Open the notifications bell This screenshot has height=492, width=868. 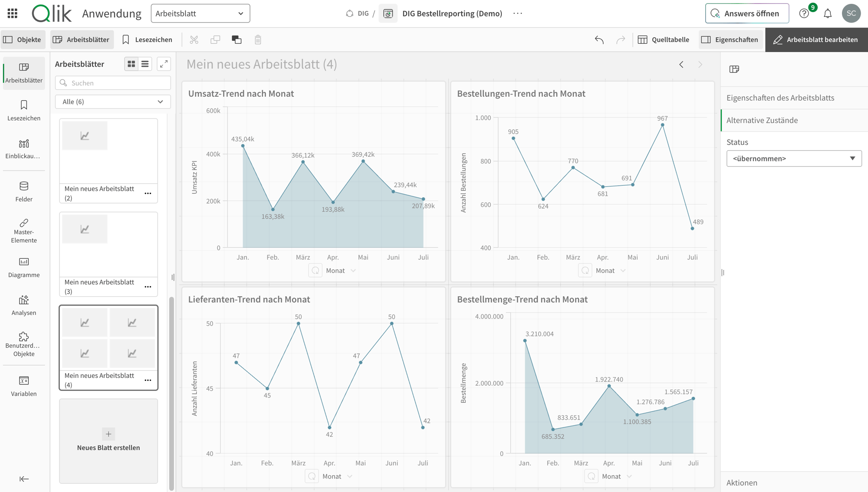(828, 13)
